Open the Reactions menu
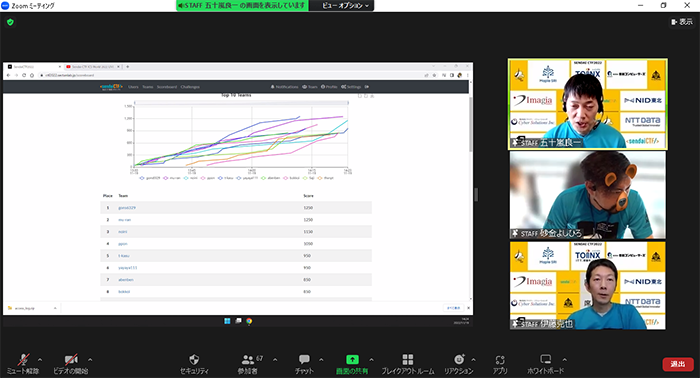Viewport: 700px width, 378px height. (458, 360)
